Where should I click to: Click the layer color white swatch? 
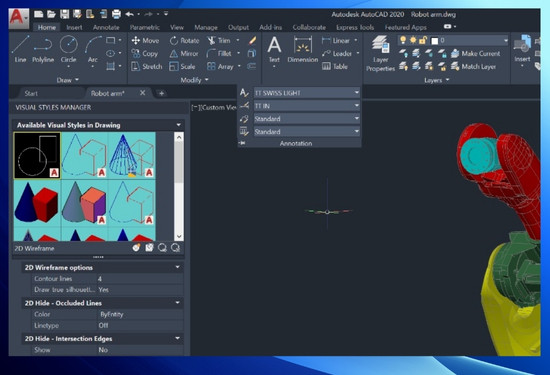point(435,41)
